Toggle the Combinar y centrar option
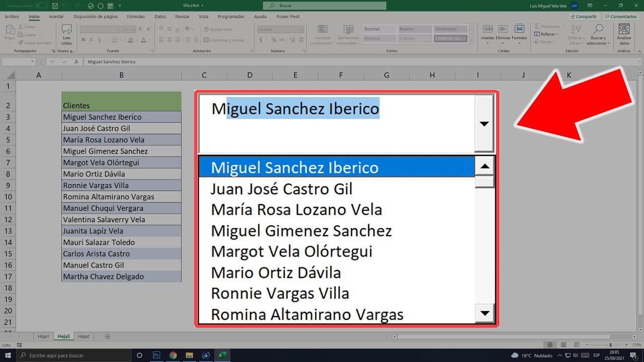Screen dimensions: 644x362 click(x=223, y=40)
